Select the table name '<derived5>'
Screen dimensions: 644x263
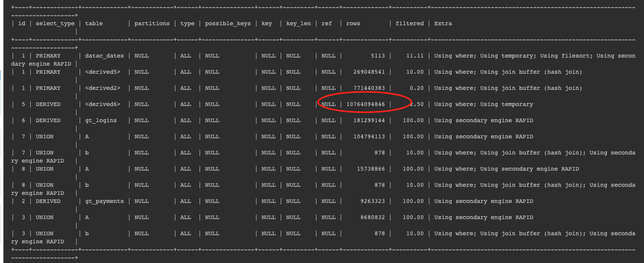coord(103,72)
